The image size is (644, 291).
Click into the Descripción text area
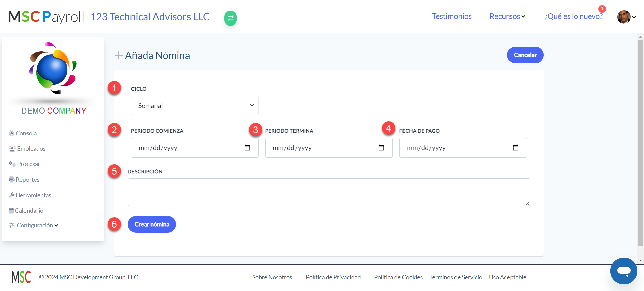point(329,192)
